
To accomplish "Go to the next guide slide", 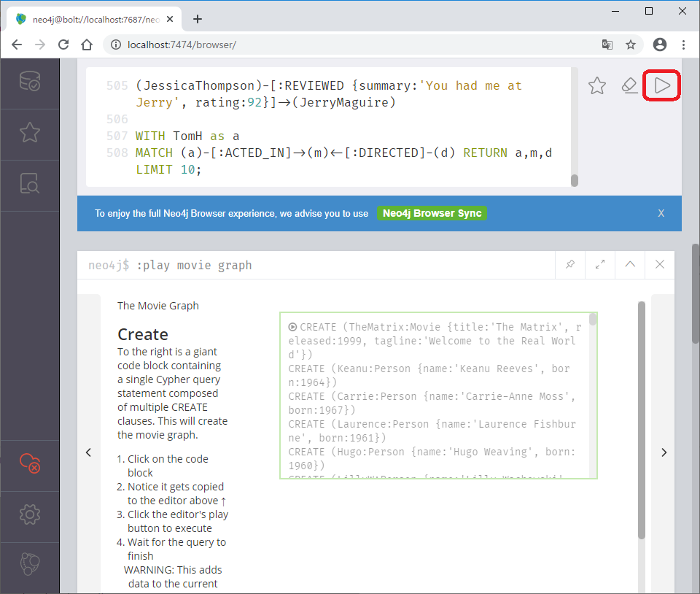I will click(664, 452).
